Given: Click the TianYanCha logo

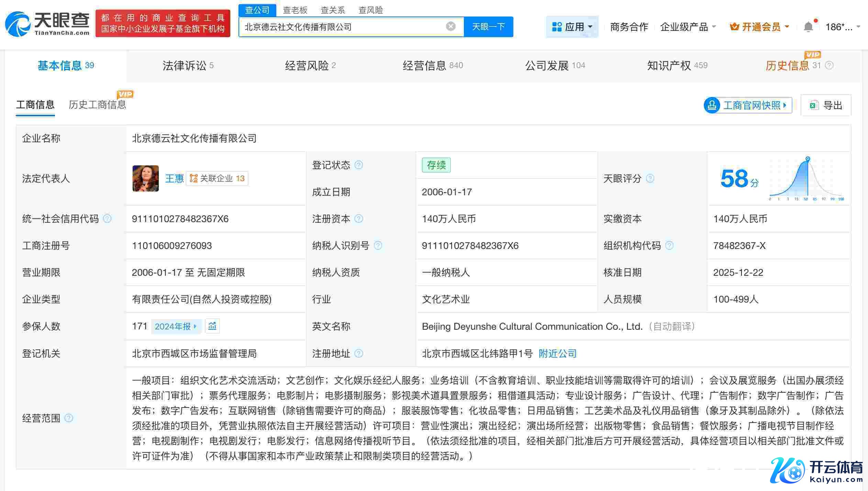Looking at the screenshot, I should (47, 24).
